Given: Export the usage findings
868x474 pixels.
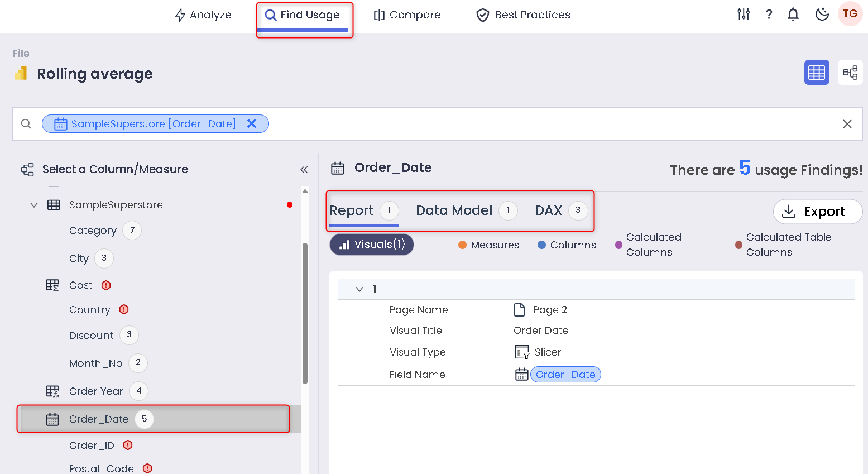Looking at the screenshot, I should click(817, 212).
